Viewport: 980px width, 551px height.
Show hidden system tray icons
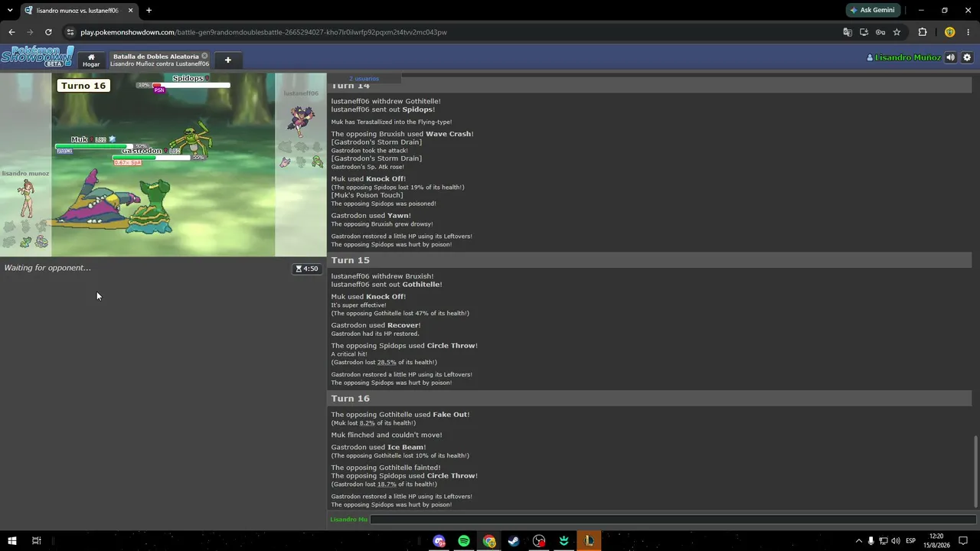click(x=858, y=541)
